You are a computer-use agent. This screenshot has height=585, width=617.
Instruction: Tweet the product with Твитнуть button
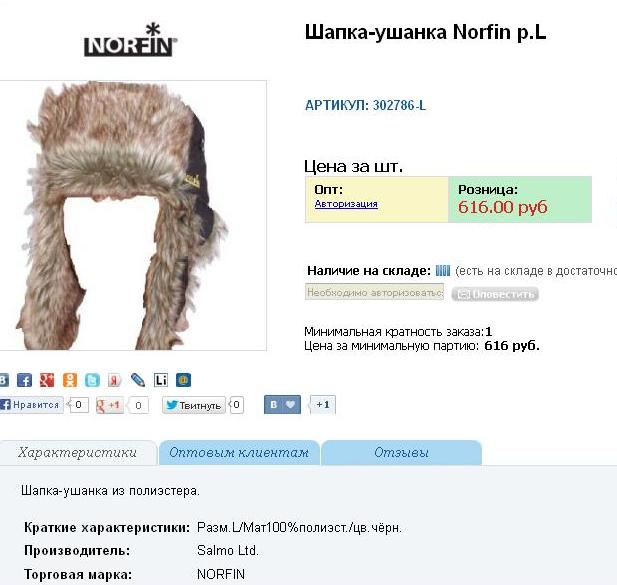tap(194, 405)
